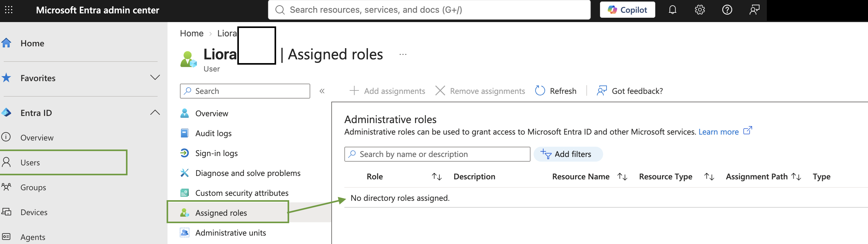The image size is (868, 244).
Task: Collapse the Entra ID section
Action: (x=155, y=113)
